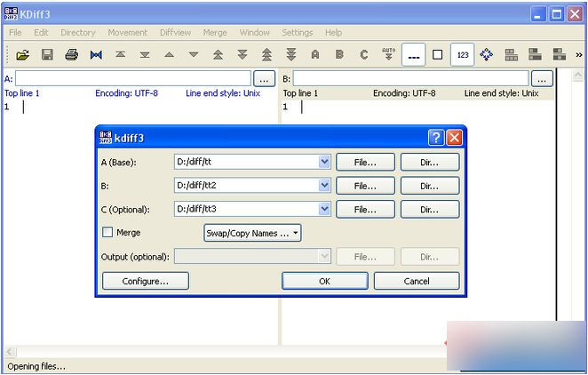Jump to first delta icon

(121, 55)
